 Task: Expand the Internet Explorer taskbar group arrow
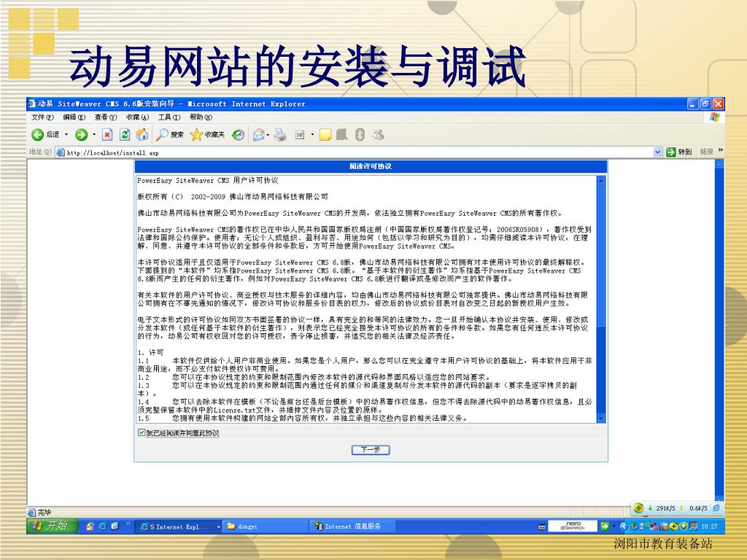[x=219, y=526]
